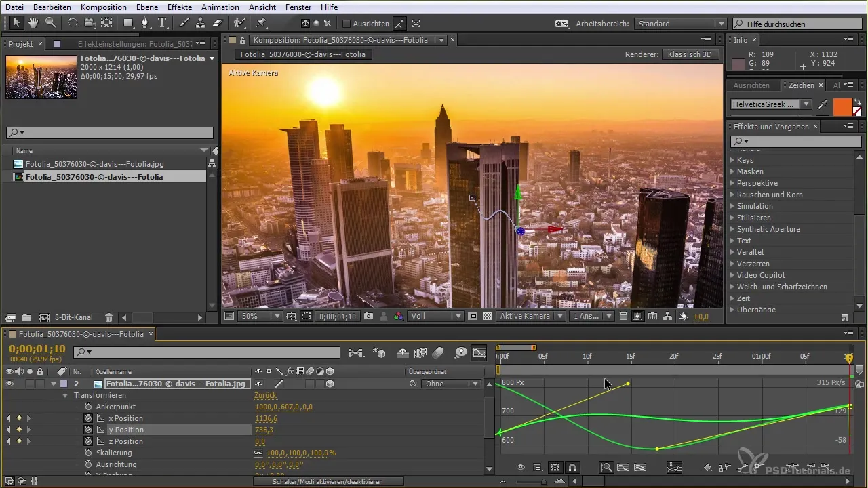
Task: Toggle the transparency grid button
Action: pyautogui.click(x=487, y=317)
